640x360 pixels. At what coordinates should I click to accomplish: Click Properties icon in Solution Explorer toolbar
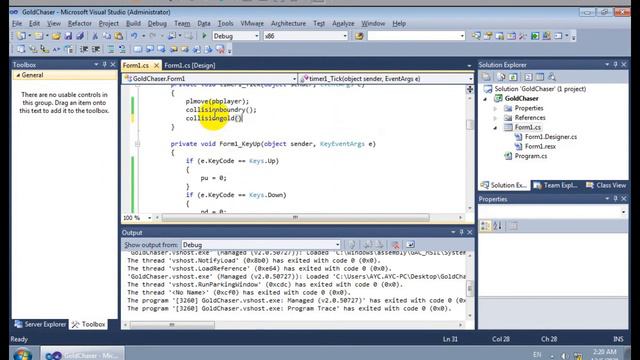(x=486, y=77)
